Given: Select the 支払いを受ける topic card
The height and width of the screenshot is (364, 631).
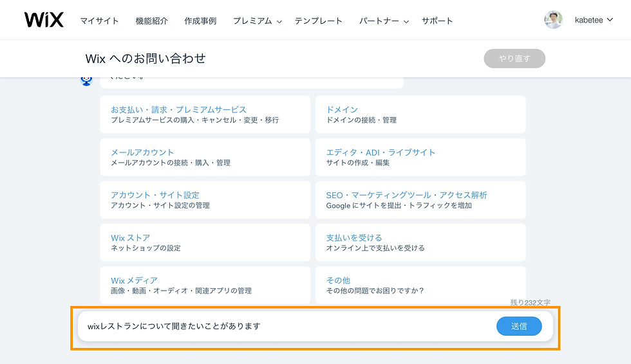Looking at the screenshot, I should 420,242.
